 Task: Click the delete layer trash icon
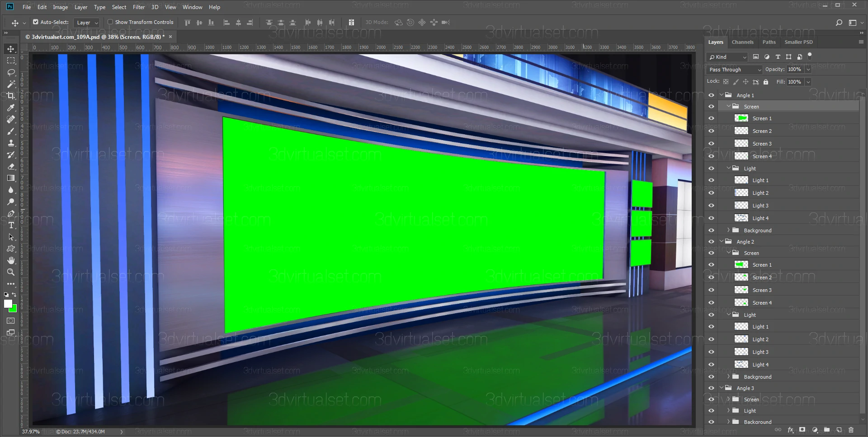click(x=851, y=430)
